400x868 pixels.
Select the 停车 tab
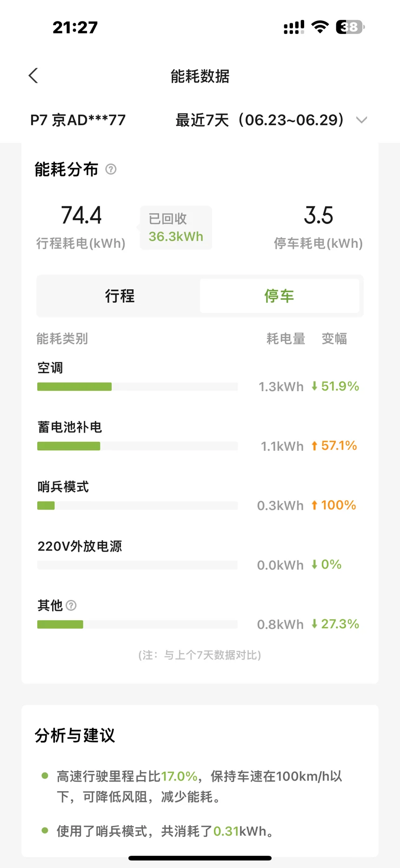coord(279,296)
